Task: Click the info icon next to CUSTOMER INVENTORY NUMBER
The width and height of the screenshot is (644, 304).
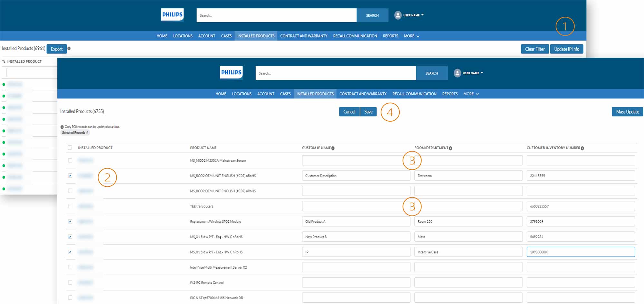Action: [x=582, y=148]
